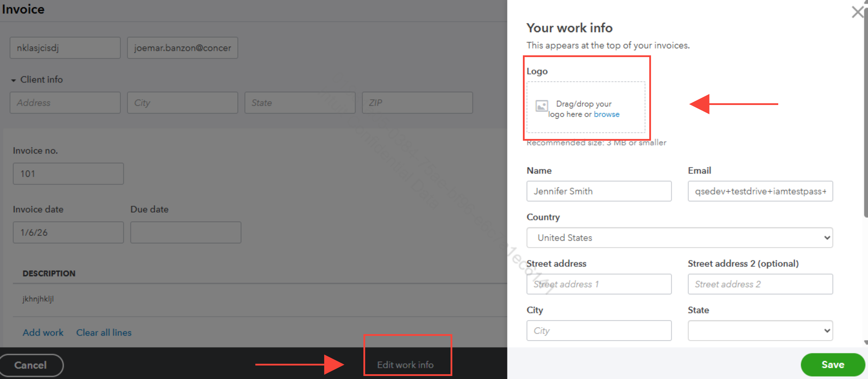Click the Cancel button
The height and width of the screenshot is (379, 868).
(x=31, y=365)
